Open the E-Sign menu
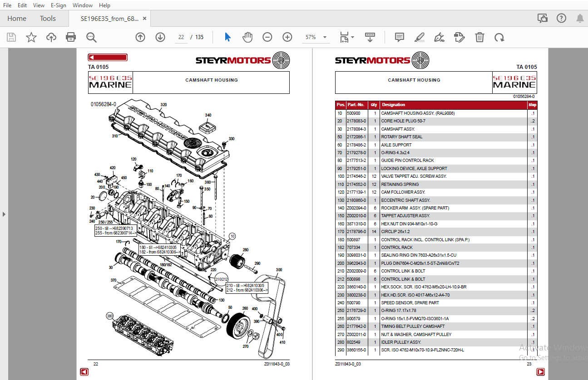This screenshot has width=588, height=380. (58, 5)
